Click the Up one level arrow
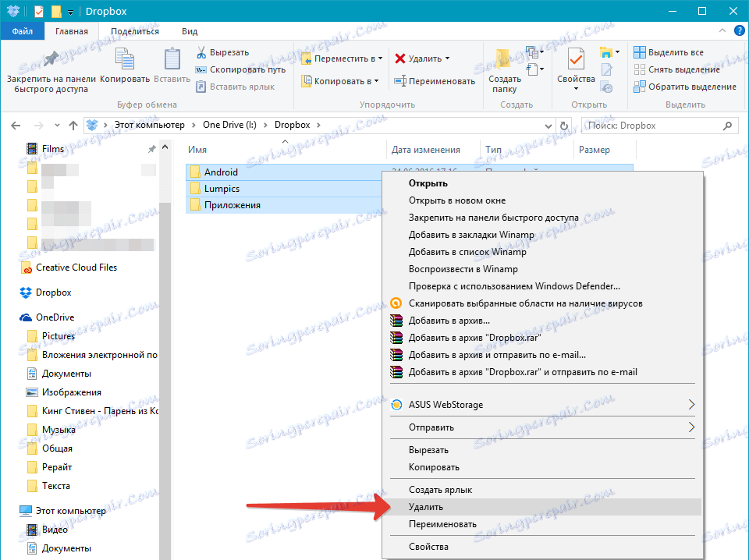 tap(73, 126)
